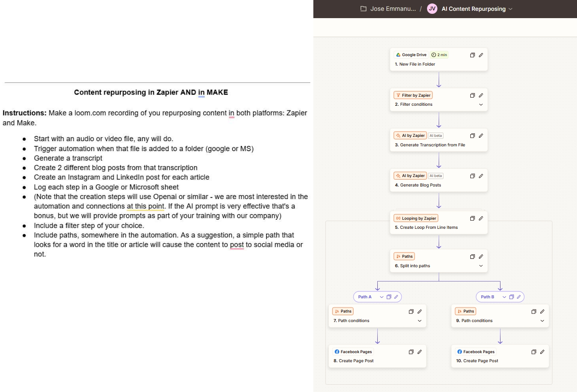Open the Path A dropdown arrow
This screenshot has height=392, width=577.
pyautogui.click(x=382, y=297)
